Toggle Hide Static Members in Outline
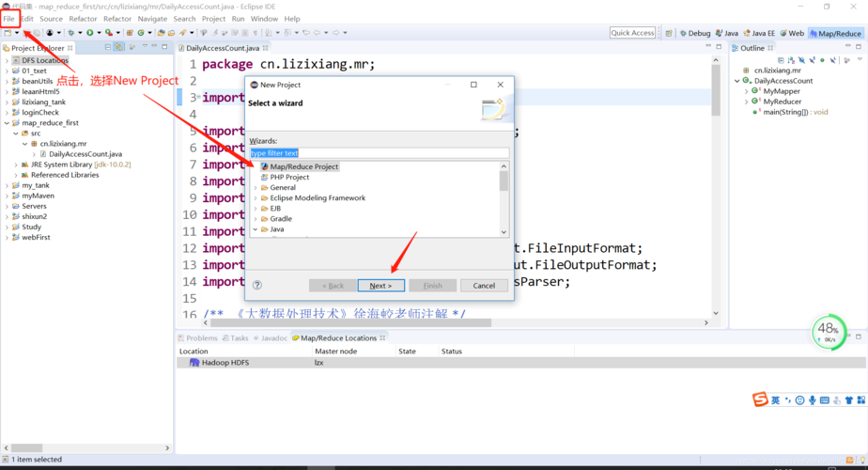Viewport: 868px width, 470px height. 812,60
